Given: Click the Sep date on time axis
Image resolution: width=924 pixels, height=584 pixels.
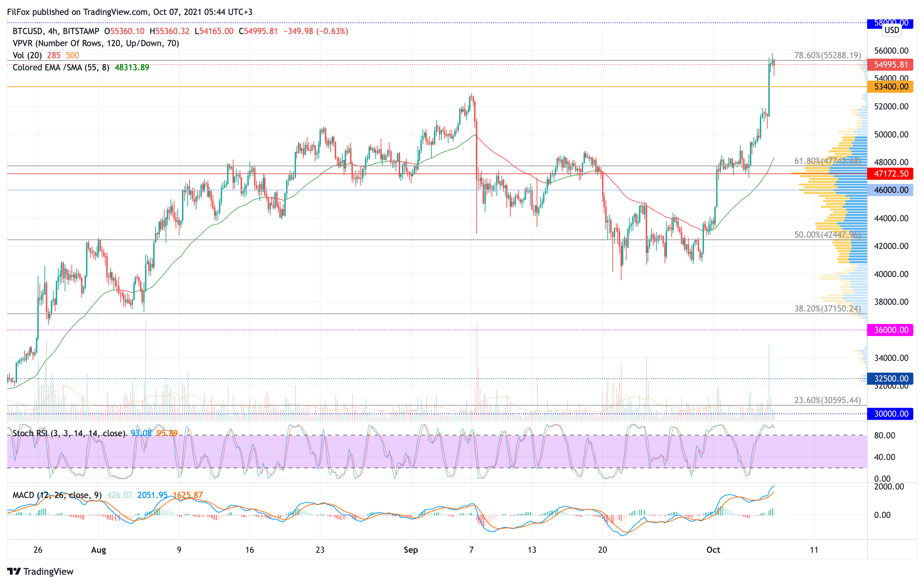Looking at the screenshot, I should (x=410, y=550).
